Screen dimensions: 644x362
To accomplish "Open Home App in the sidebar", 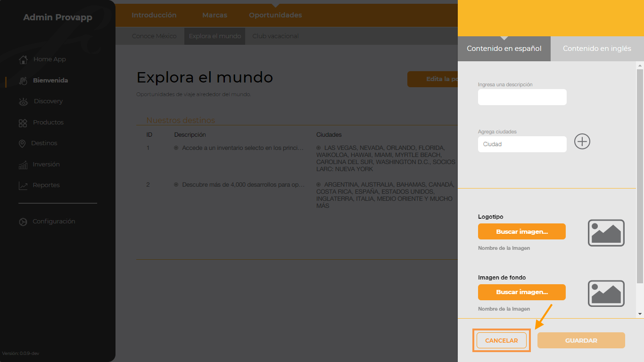I will (50, 59).
